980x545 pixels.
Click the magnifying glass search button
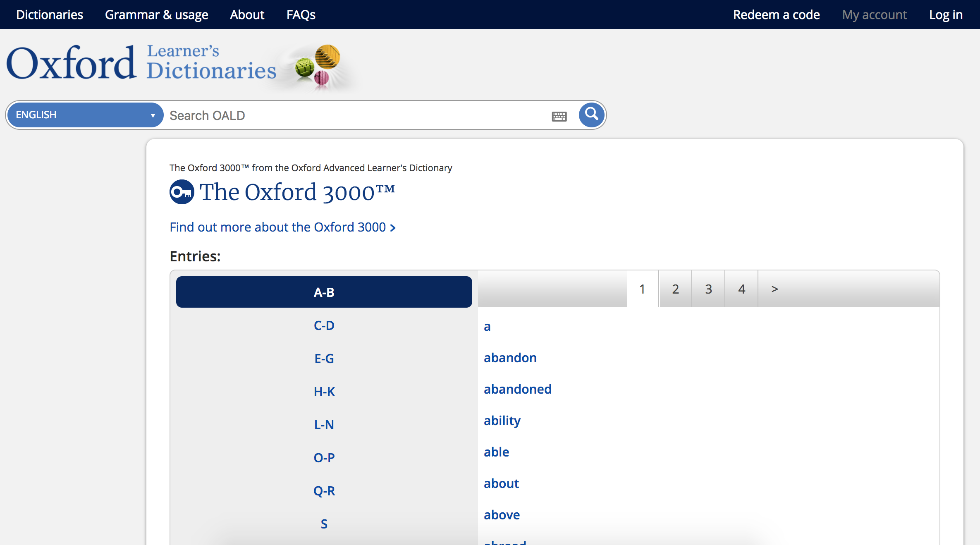point(591,115)
